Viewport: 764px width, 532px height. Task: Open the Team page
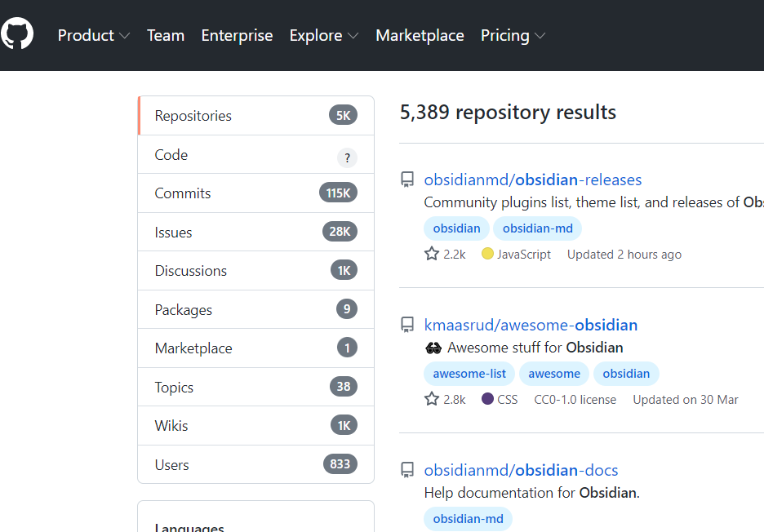(x=166, y=35)
